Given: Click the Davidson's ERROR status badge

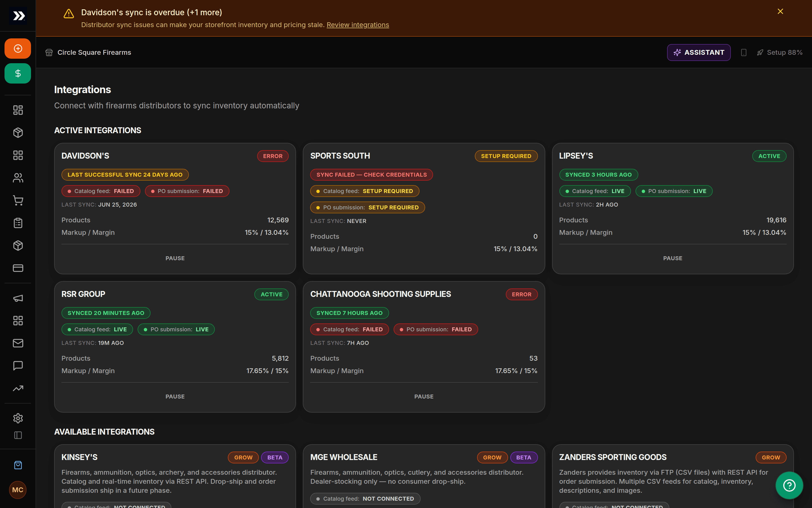Looking at the screenshot, I should tap(272, 156).
